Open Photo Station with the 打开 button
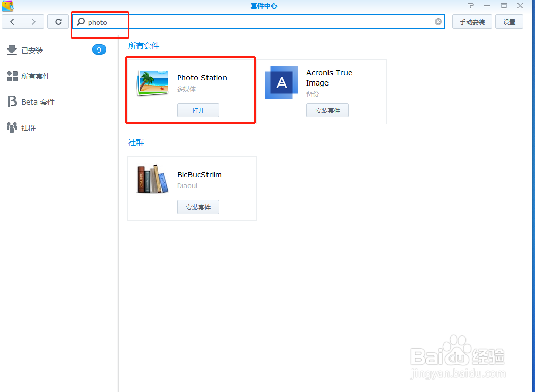Image resolution: width=535 pixels, height=392 pixels. click(x=198, y=110)
